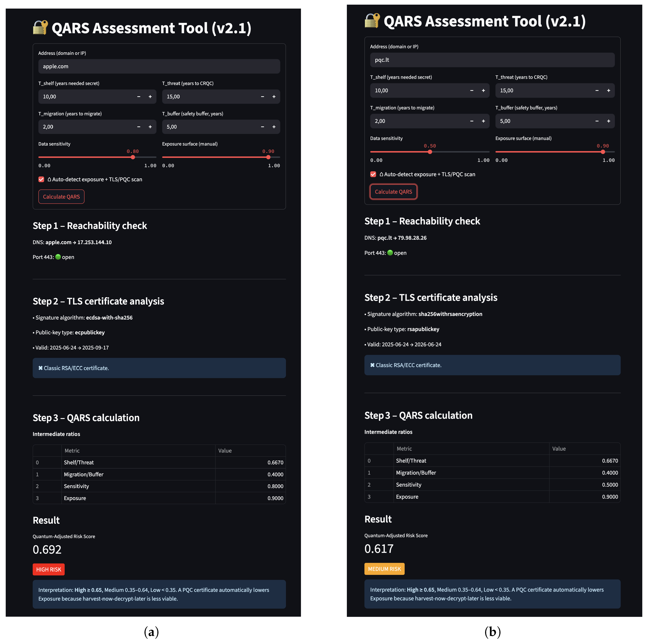Click Exposure surface slider handle in apple.com panel

(x=268, y=157)
